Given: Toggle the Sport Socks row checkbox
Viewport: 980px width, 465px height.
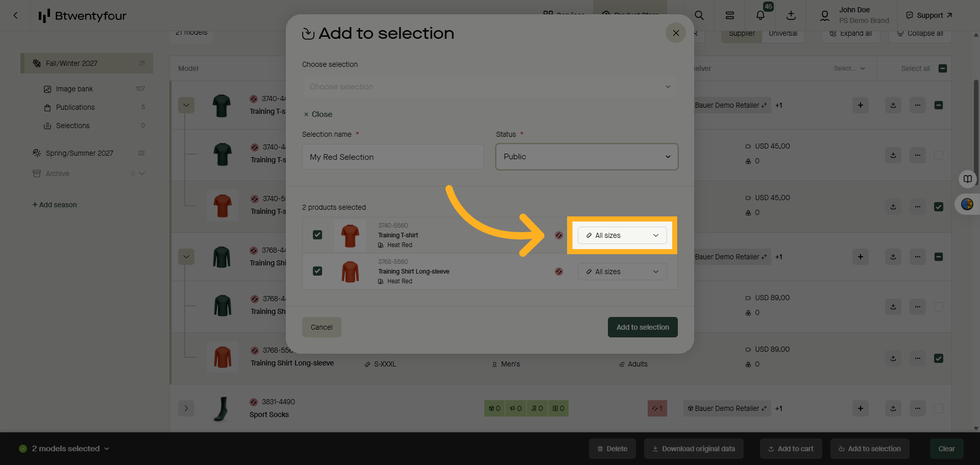Looking at the screenshot, I should pos(939,408).
